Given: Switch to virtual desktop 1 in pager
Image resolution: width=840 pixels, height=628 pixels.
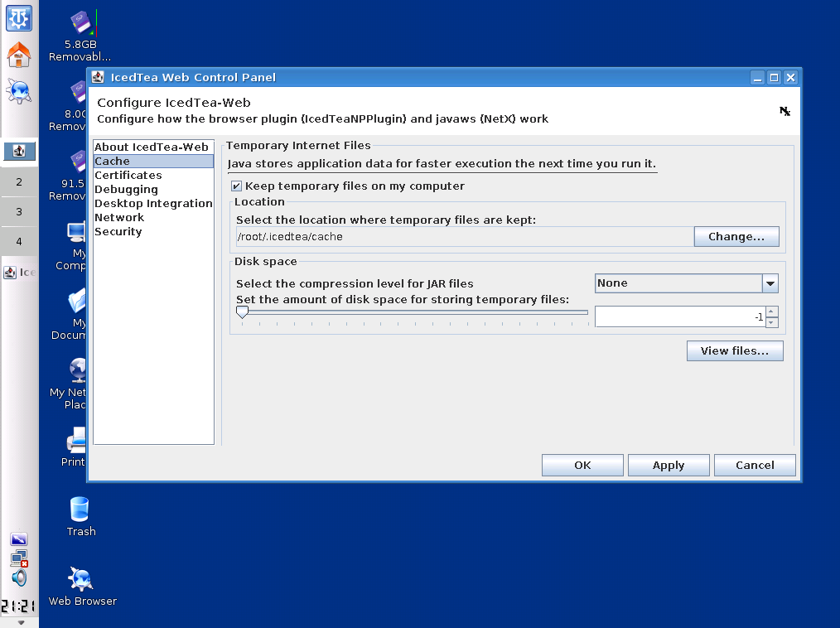Looking at the screenshot, I should click(19, 151).
